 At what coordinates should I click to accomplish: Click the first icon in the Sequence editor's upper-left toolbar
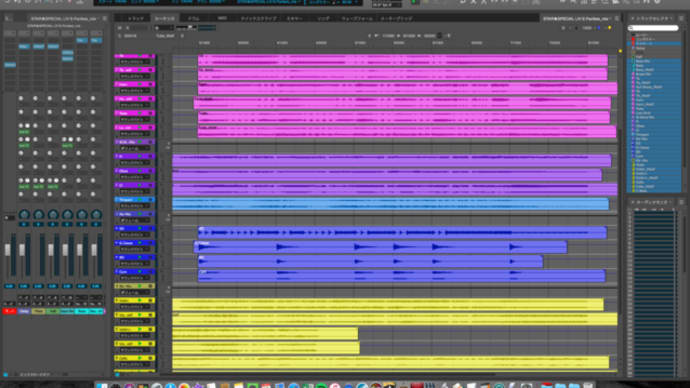click(x=120, y=28)
